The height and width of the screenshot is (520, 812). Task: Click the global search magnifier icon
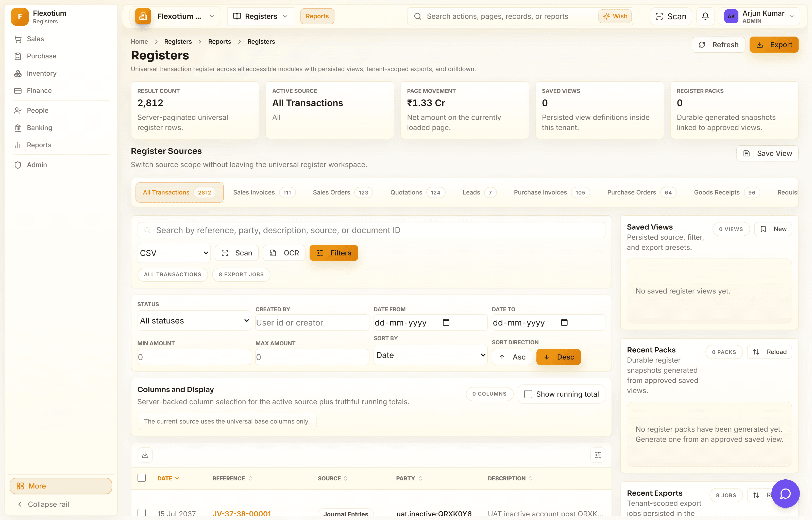click(x=418, y=16)
